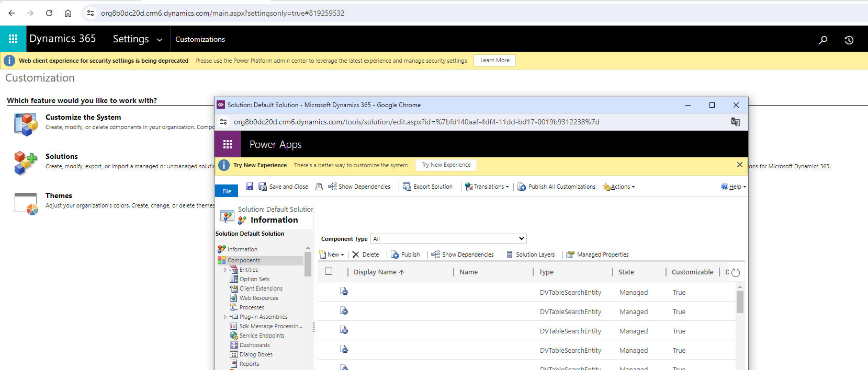Image resolution: width=868 pixels, height=370 pixels.
Task: Click the browser back arrow
Action: point(12,13)
